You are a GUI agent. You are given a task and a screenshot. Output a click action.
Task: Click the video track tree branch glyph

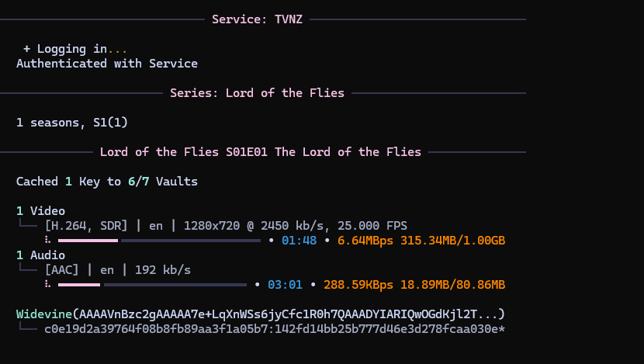tap(27, 224)
